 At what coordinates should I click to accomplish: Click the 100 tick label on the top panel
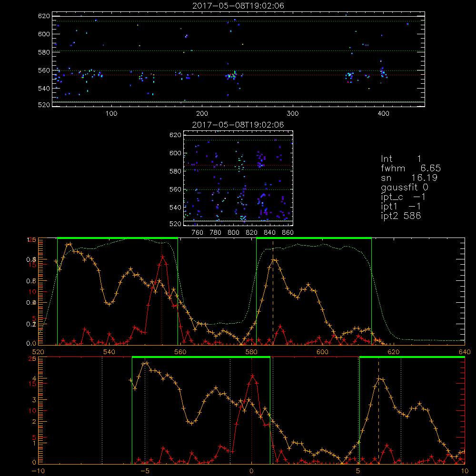click(x=111, y=114)
